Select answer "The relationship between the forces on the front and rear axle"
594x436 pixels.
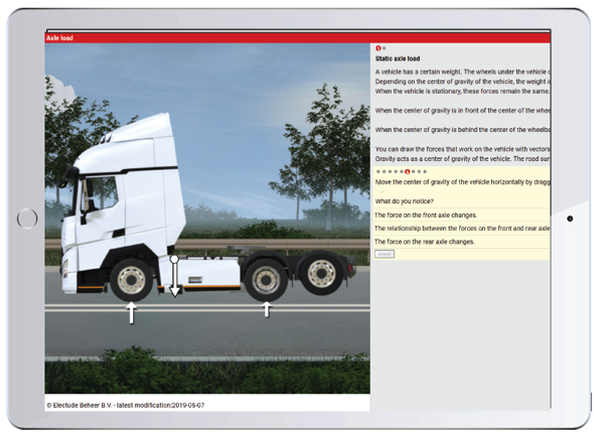[x=461, y=228]
